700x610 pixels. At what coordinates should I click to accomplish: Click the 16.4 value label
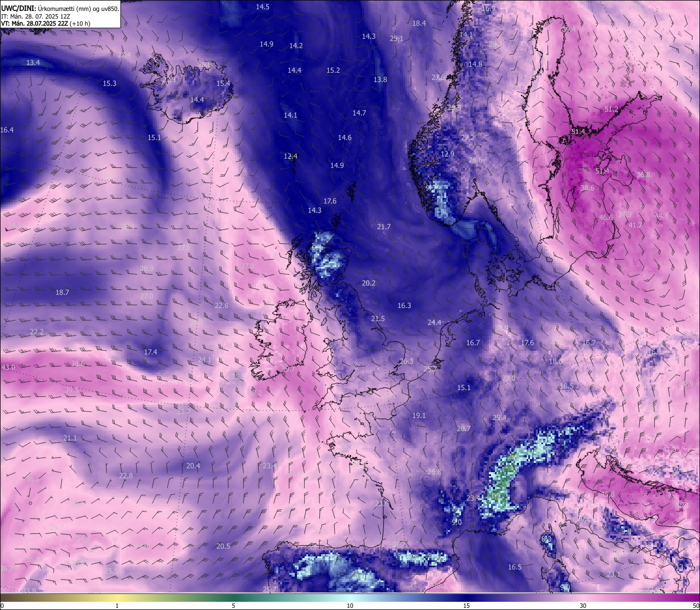(7, 130)
